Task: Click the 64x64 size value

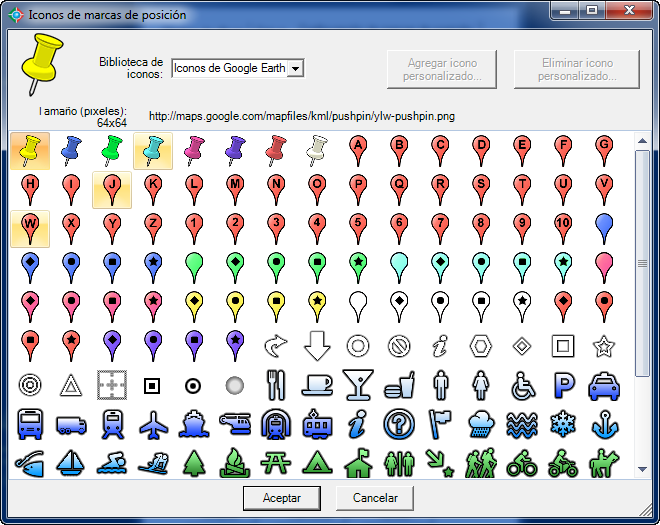Action: pos(112,123)
